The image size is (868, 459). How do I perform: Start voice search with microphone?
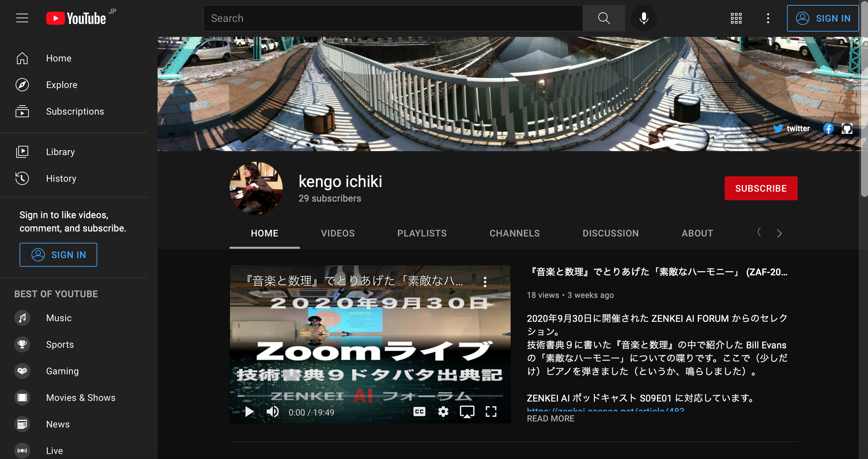(x=644, y=18)
